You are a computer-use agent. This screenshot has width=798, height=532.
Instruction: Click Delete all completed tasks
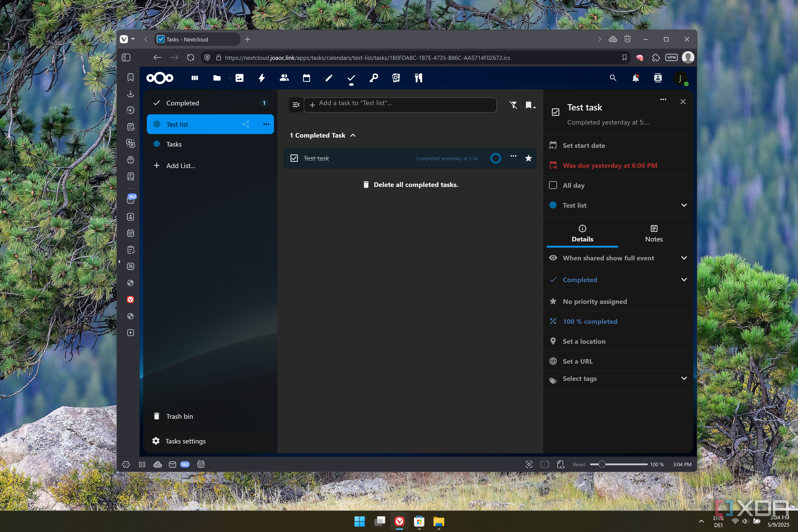(x=410, y=185)
